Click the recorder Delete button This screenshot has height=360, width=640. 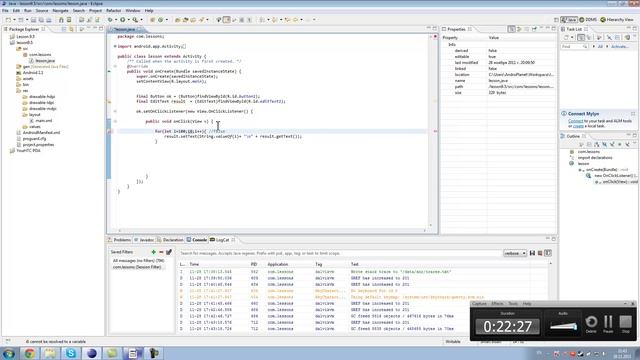click(591, 324)
